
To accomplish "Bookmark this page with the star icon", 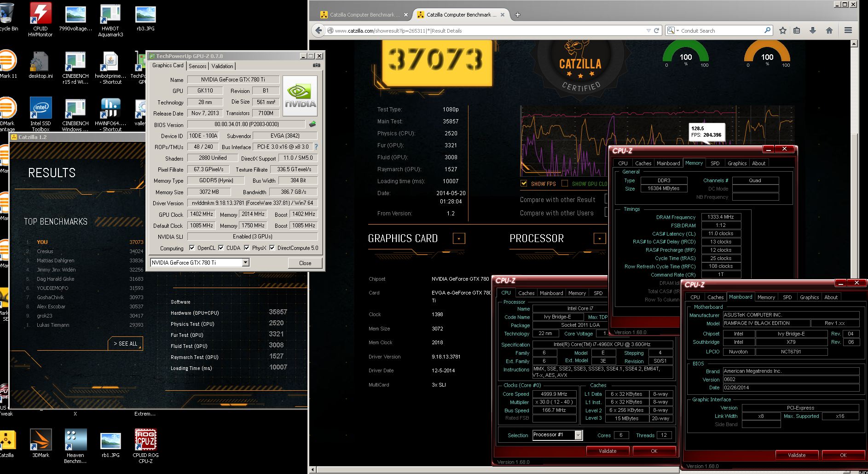I will pyautogui.click(x=783, y=30).
